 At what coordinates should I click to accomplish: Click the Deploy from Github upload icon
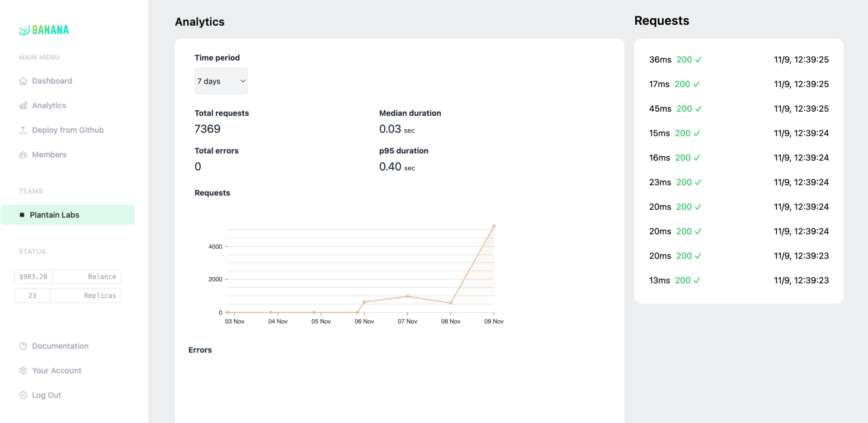[23, 130]
